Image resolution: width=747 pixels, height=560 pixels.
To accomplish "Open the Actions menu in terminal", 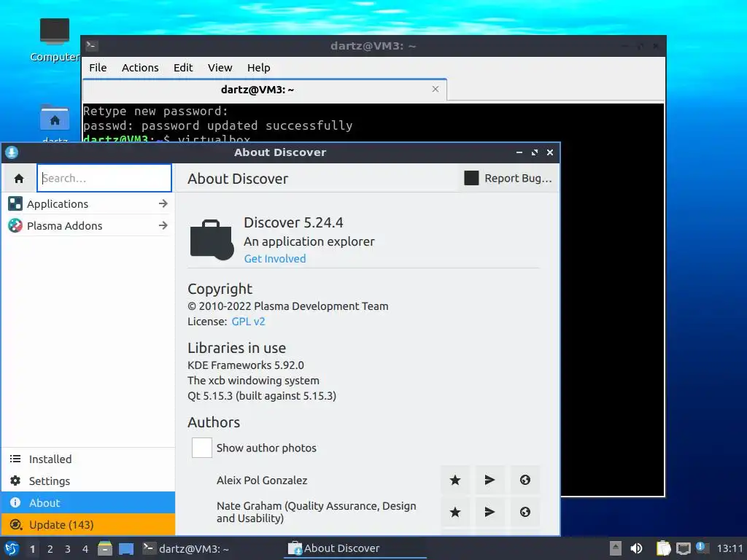I will (x=140, y=68).
